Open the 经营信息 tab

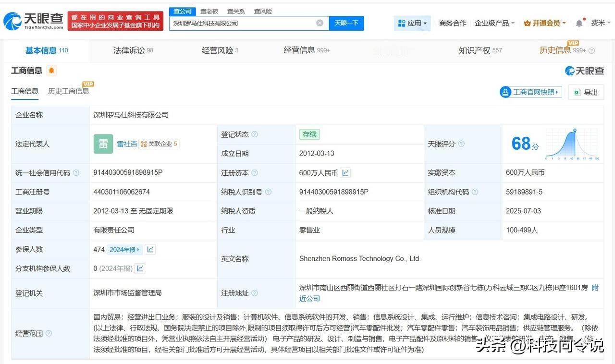307,50
